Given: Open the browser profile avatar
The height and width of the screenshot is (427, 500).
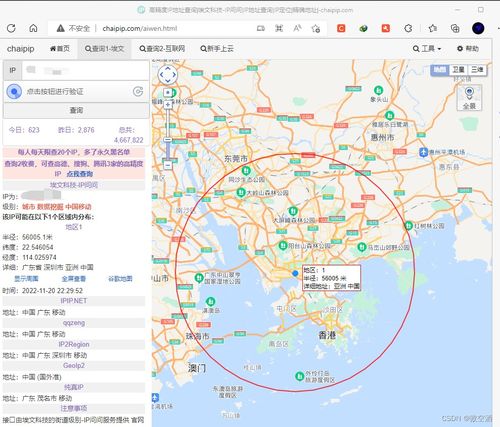Looking at the screenshot, I should tap(478, 28).
